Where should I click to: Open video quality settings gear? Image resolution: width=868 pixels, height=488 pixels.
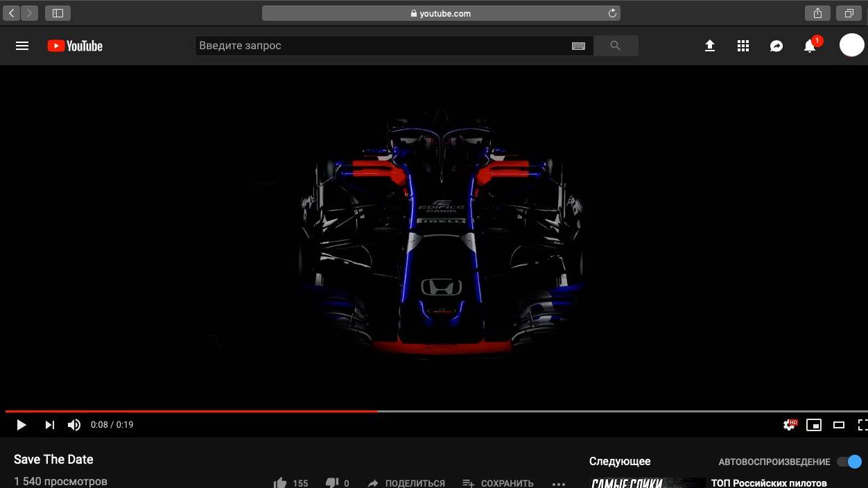[789, 425]
